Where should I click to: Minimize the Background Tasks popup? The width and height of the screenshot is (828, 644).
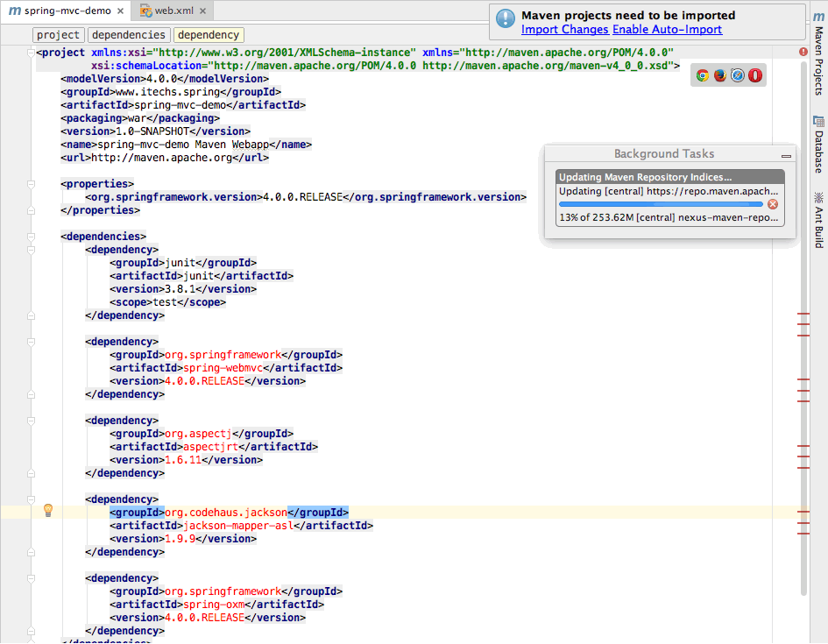click(x=786, y=156)
